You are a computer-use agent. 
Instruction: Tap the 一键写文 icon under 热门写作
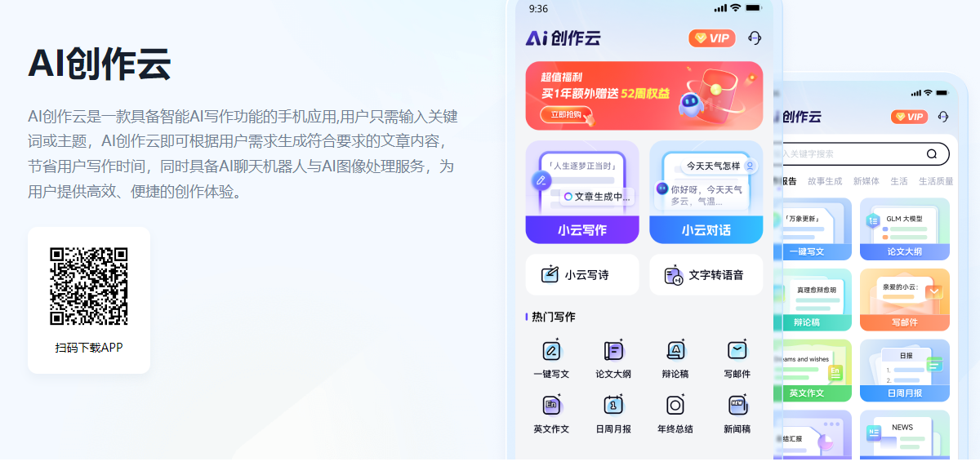551,350
